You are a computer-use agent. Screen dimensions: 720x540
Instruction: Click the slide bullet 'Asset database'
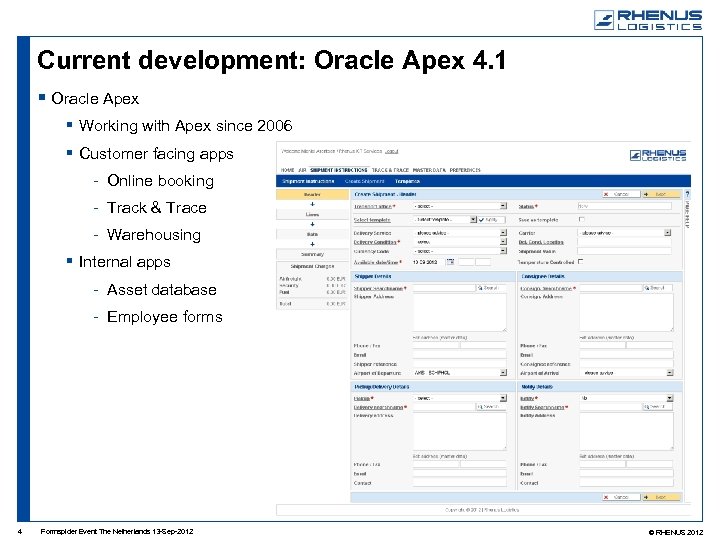(x=162, y=290)
